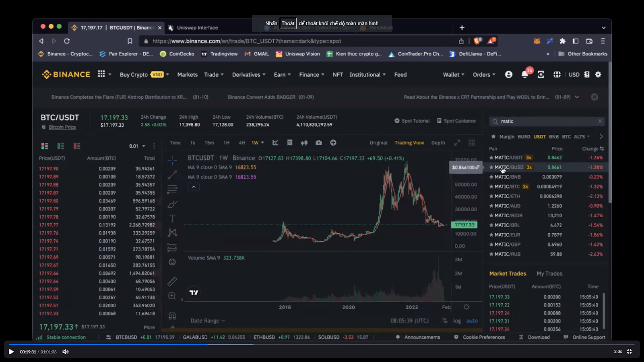
Task: Open the Spot Guidance link
Action: (456, 121)
